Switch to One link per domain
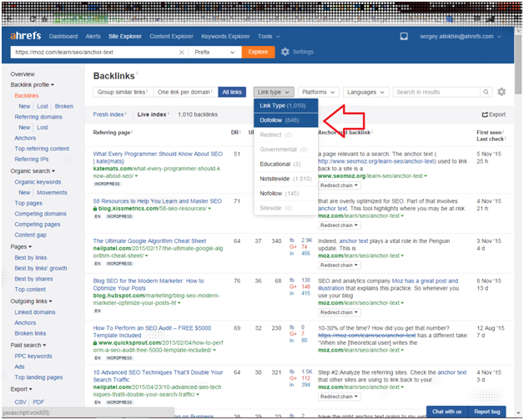The image size is (524, 420). pyautogui.click(x=185, y=92)
